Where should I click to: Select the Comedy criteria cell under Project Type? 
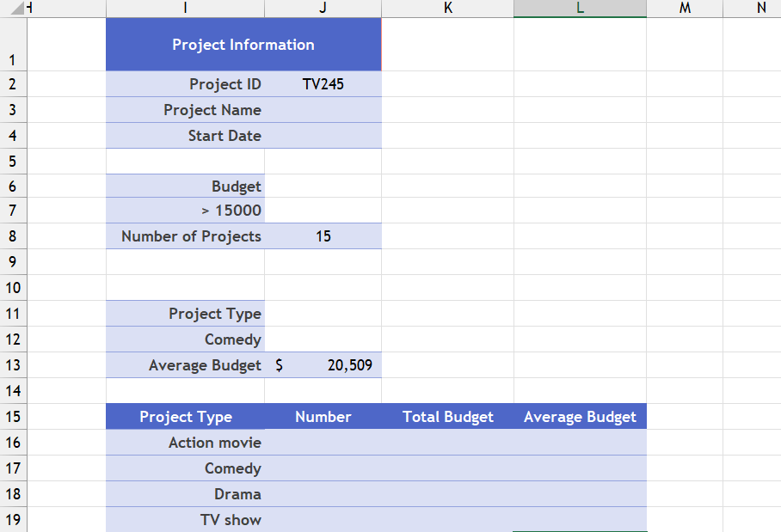pyautogui.click(x=185, y=339)
